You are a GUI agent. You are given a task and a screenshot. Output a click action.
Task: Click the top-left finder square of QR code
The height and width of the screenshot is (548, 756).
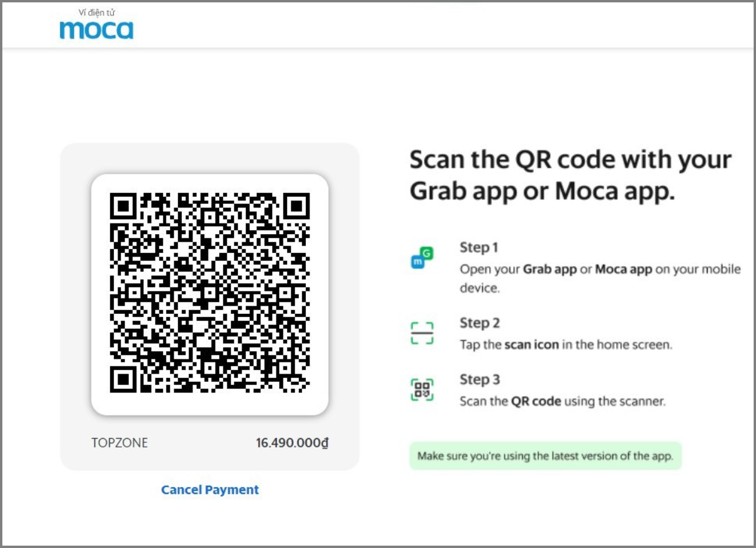123,206
